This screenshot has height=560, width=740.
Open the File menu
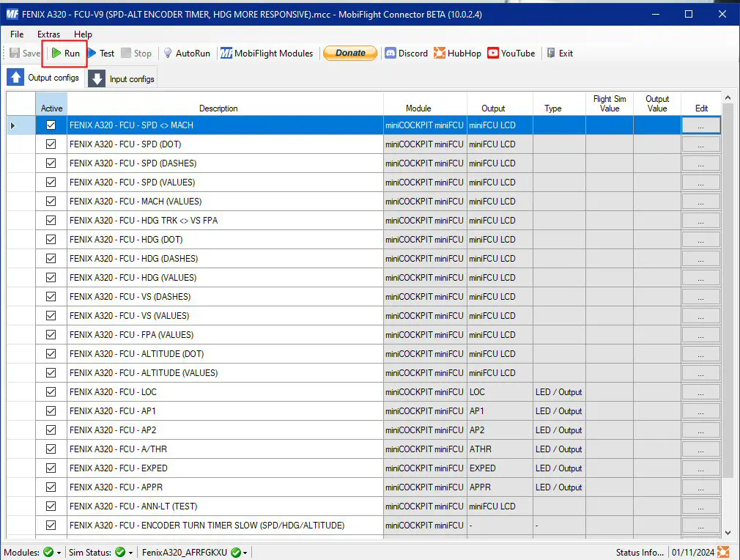click(17, 34)
